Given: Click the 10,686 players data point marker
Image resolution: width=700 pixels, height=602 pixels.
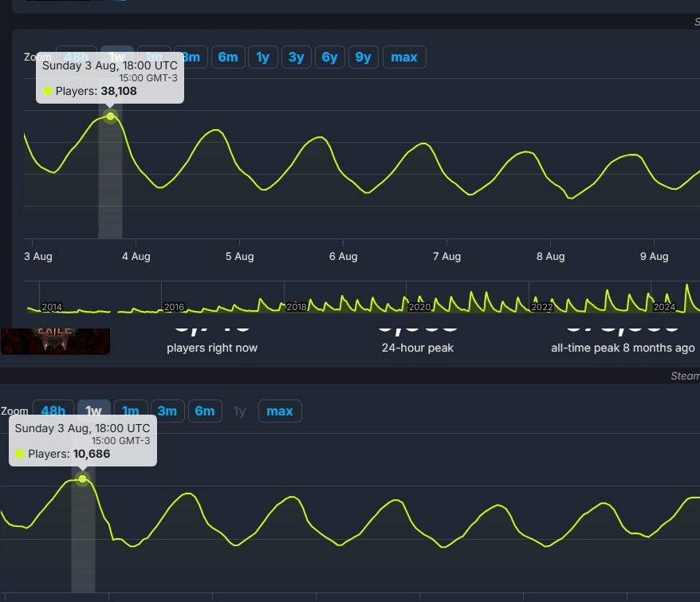Looking at the screenshot, I should [x=83, y=478].
